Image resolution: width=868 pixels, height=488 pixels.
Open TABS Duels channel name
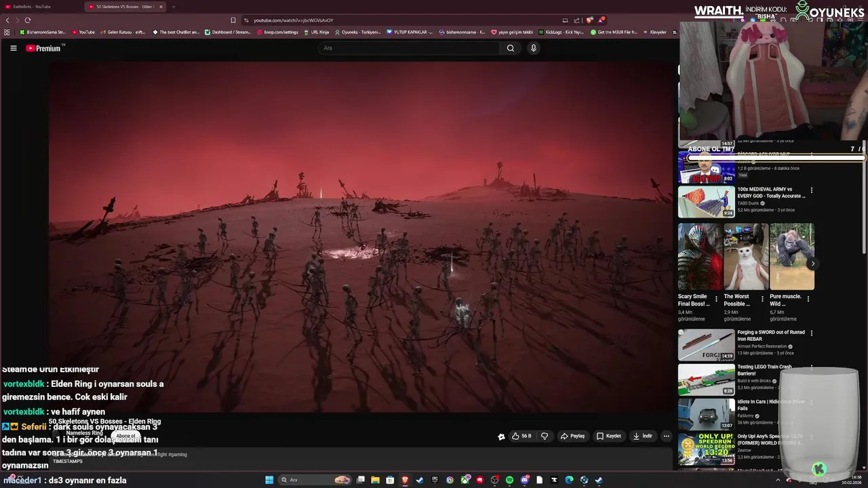pos(749,203)
